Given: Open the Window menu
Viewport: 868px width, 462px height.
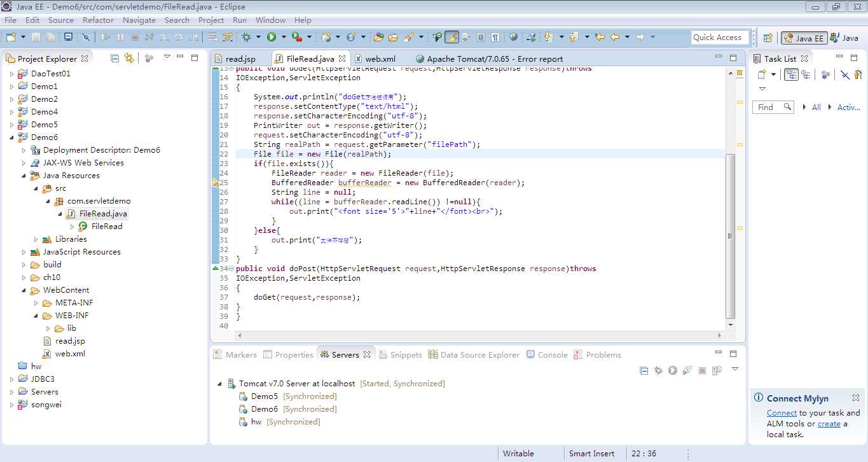Looking at the screenshot, I should [270, 20].
